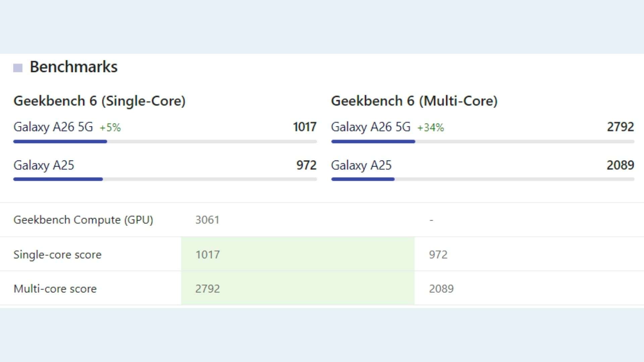Click Galaxy A26 5G label under Single-Core
This screenshot has width=644, height=362.
pos(53,127)
